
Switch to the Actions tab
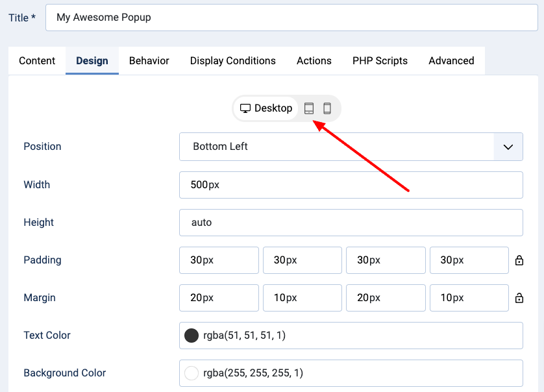[x=314, y=61]
